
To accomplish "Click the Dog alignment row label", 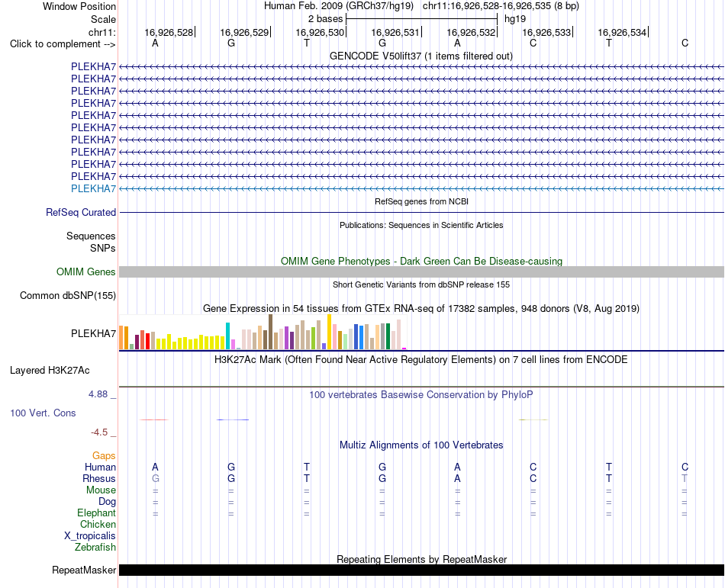I will (x=107, y=502).
